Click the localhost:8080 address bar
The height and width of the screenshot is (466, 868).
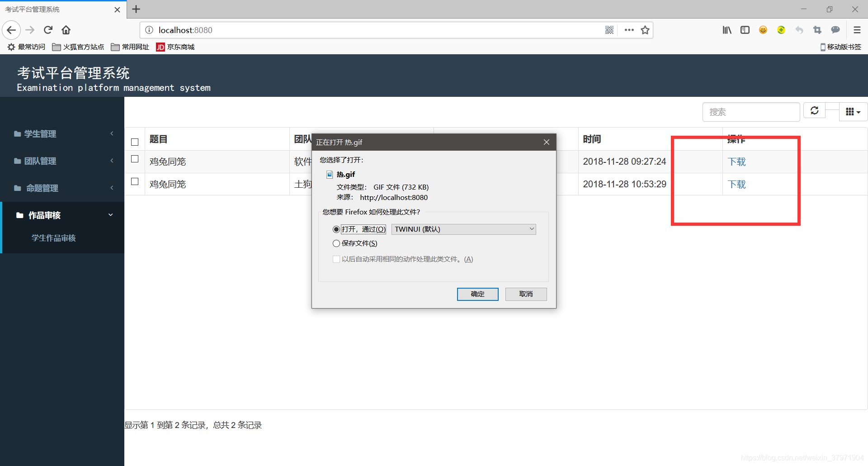(371, 30)
